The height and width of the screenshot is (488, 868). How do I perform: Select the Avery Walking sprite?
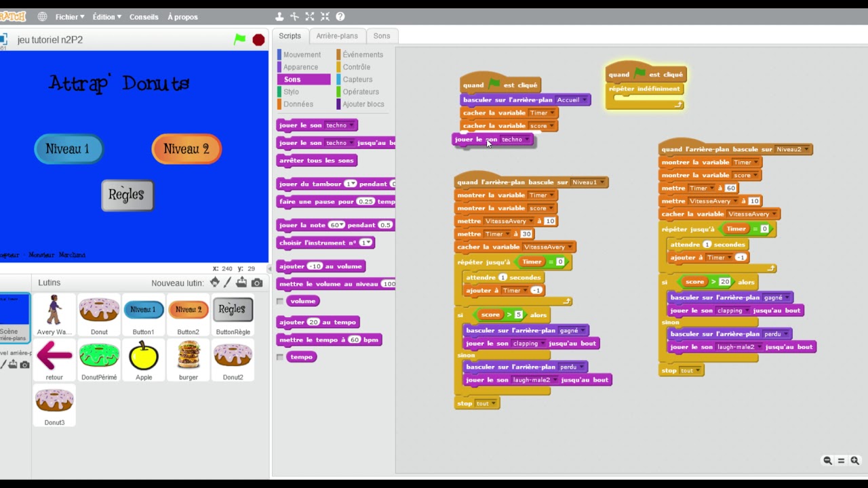click(54, 314)
